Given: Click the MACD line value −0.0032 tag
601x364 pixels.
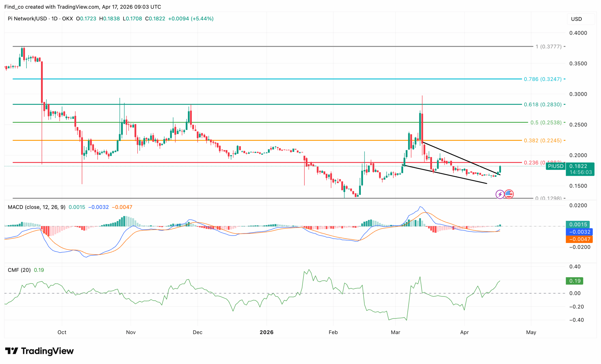Looking at the screenshot, I should tap(580, 232).
